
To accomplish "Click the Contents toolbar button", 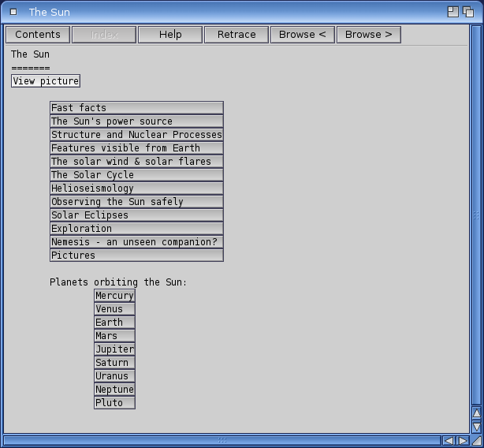I will pyautogui.click(x=38, y=35).
